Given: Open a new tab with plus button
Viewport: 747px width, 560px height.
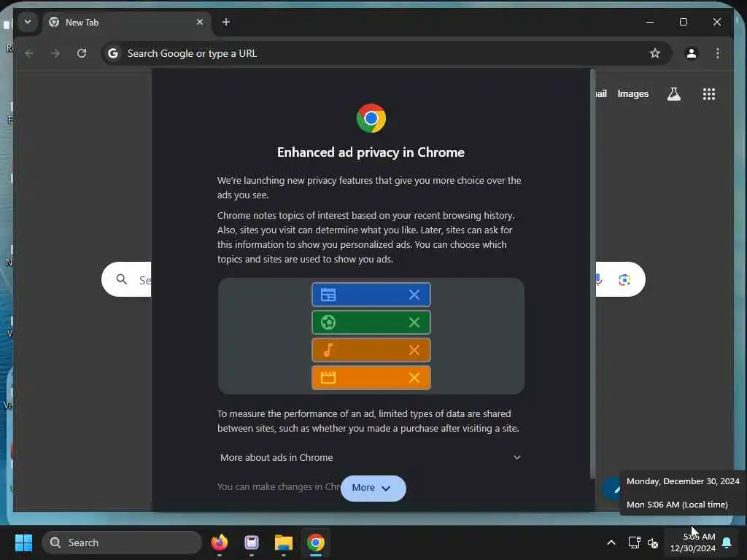Looking at the screenshot, I should pos(226,22).
